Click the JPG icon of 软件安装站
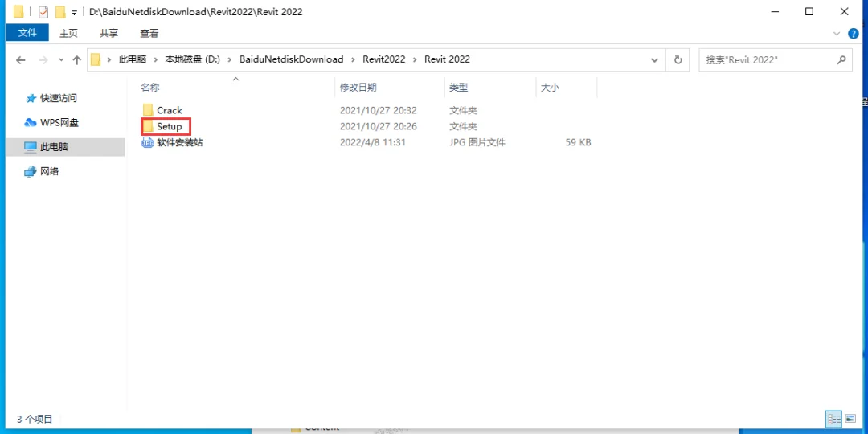Image resolution: width=868 pixels, height=434 pixels. (148, 143)
